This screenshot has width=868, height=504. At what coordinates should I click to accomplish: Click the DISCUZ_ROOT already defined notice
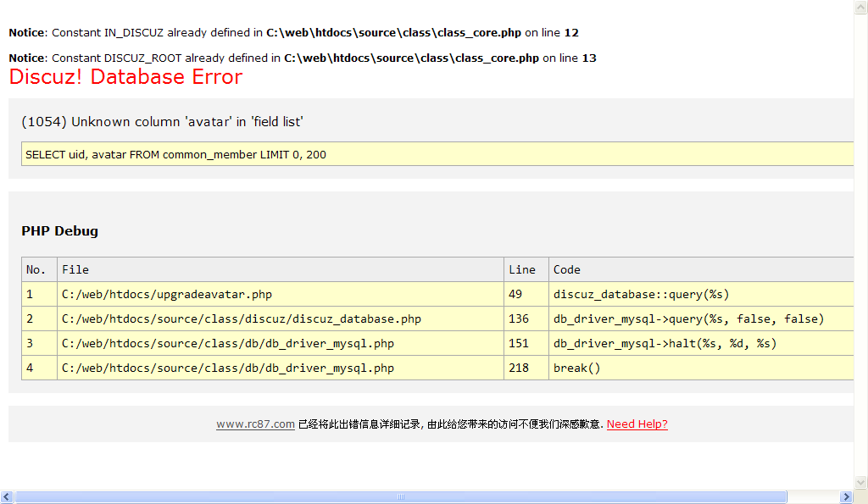point(303,58)
